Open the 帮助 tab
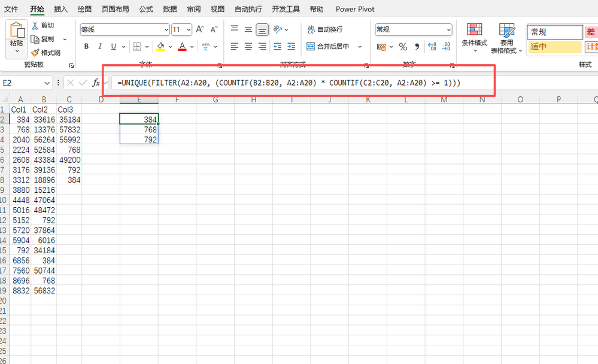Screen dimensions: 598x364 317,9
